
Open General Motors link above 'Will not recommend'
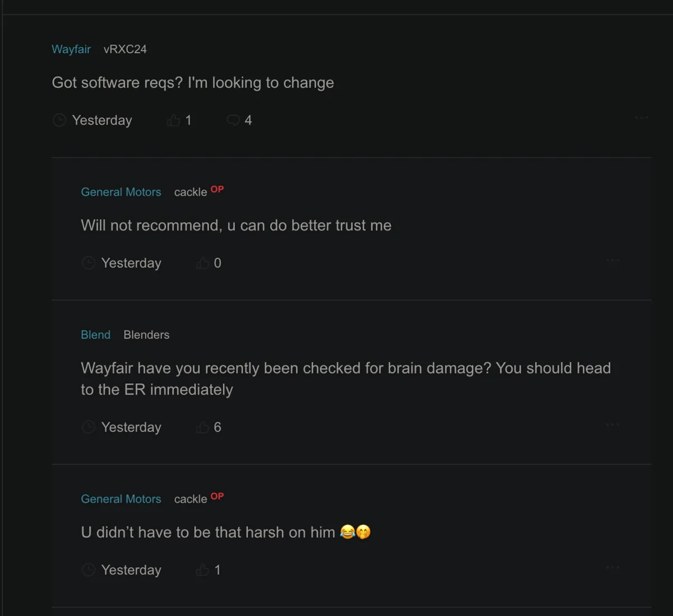tap(121, 192)
